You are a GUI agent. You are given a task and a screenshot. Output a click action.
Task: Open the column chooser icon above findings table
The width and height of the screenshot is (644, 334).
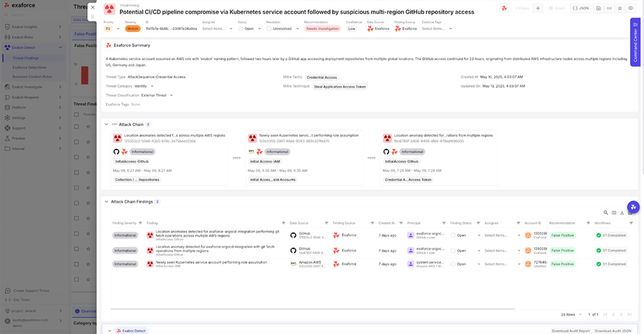coord(614,212)
